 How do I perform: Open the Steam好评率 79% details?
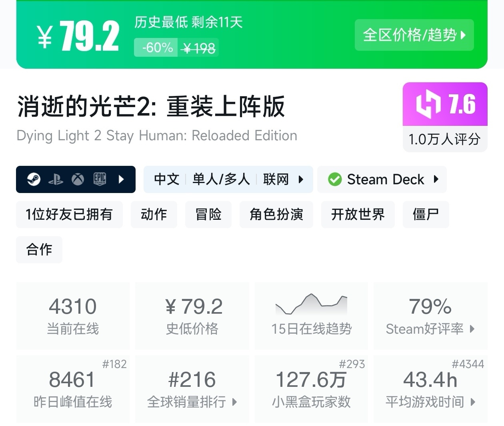430,316
